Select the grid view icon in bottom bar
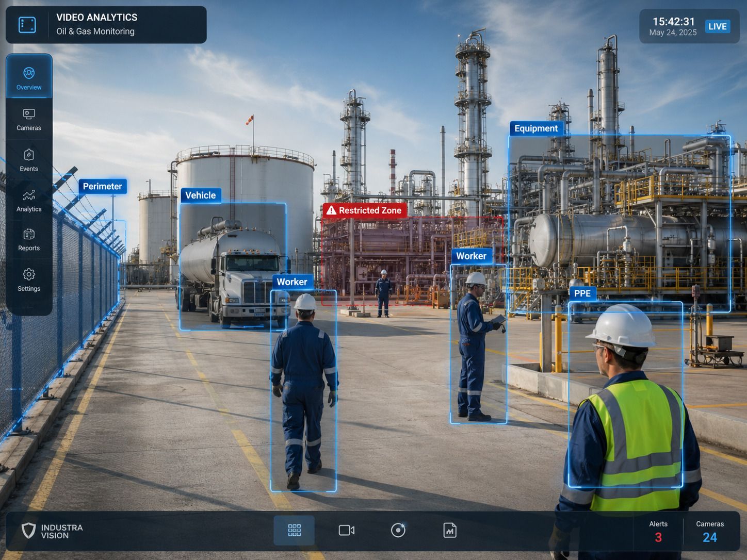The image size is (747, 560). tap(294, 530)
